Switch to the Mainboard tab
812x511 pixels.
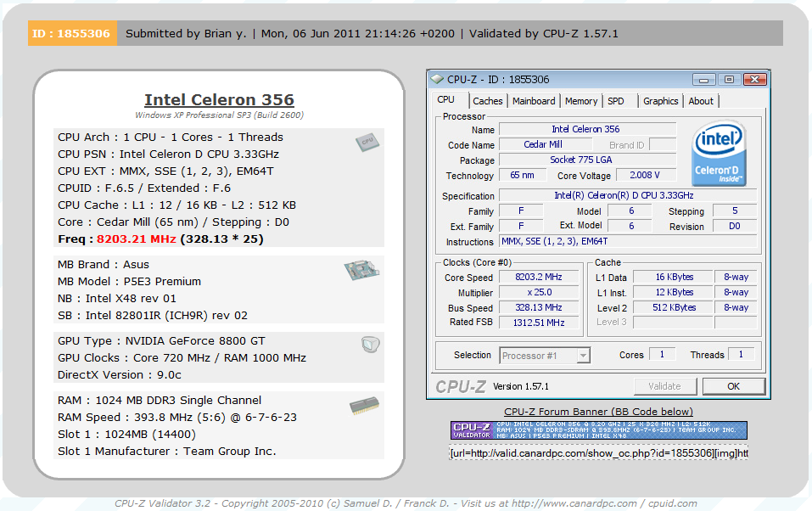[x=534, y=101]
